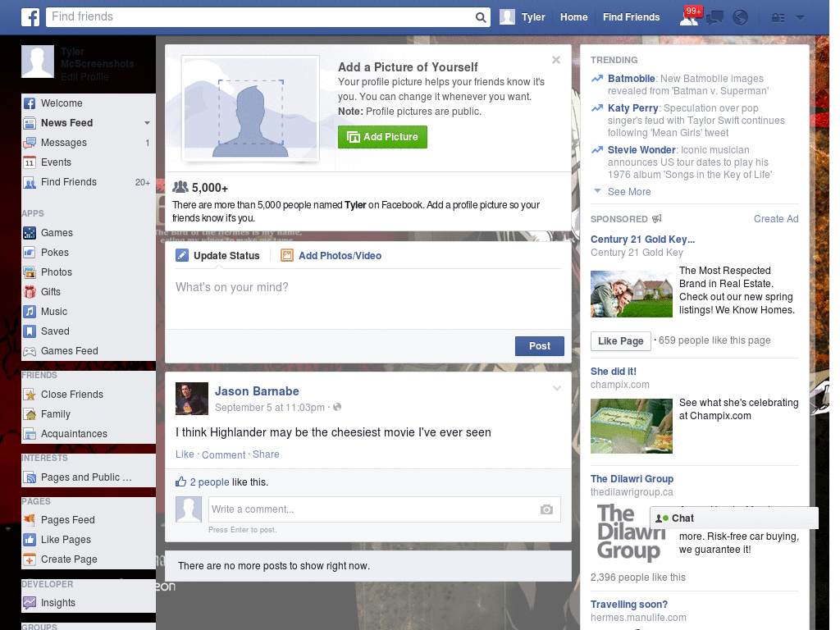Dismiss the Add a Picture card
Image resolution: width=840 pixels, height=630 pixels.
coord(556,60)
